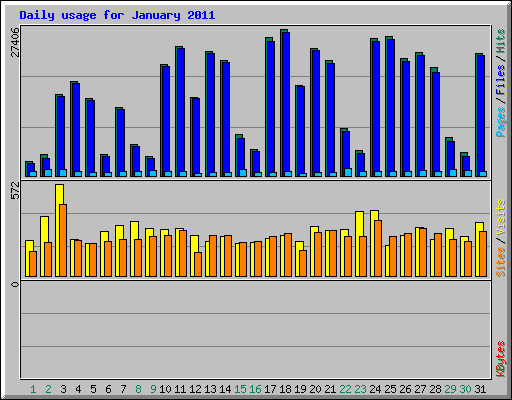Click the day 4 axis label
The image size is (512, 400).
78,389
